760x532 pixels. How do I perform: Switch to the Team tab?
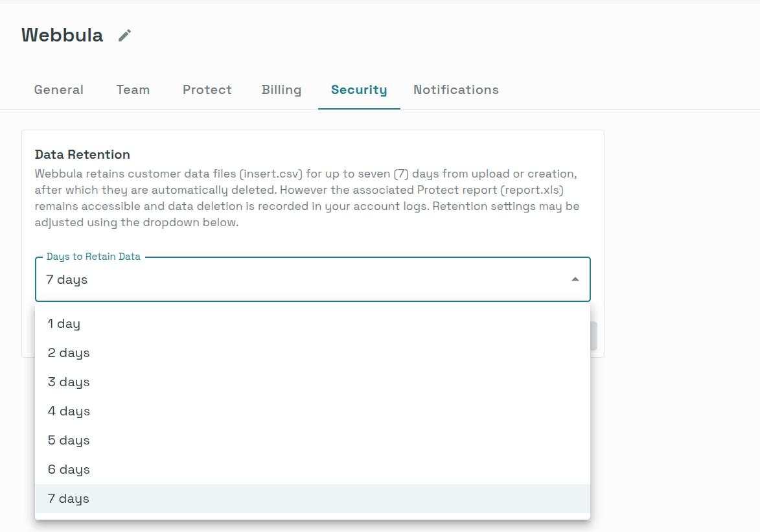133,89
